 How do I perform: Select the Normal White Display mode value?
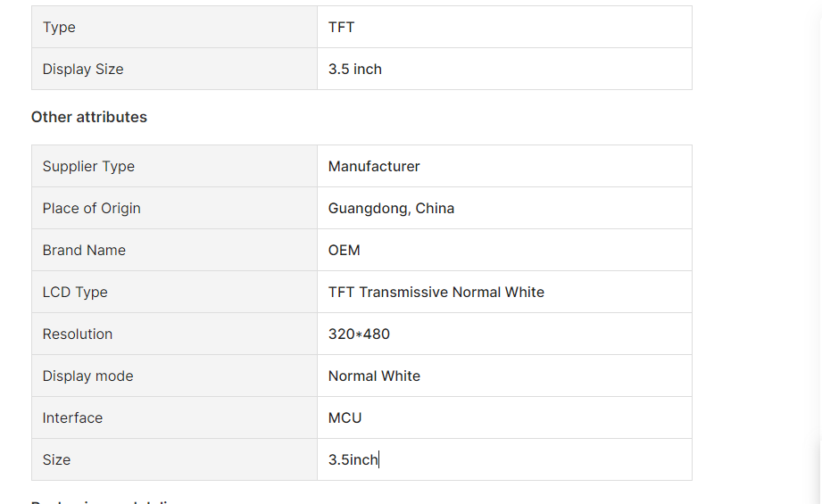pyautogui.click(x=374, y=376)
